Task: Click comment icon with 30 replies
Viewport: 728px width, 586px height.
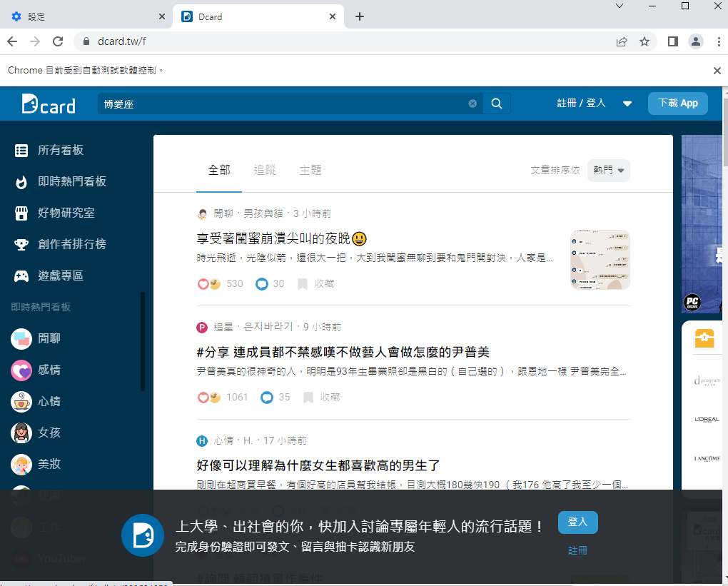Action: [261, 283]
